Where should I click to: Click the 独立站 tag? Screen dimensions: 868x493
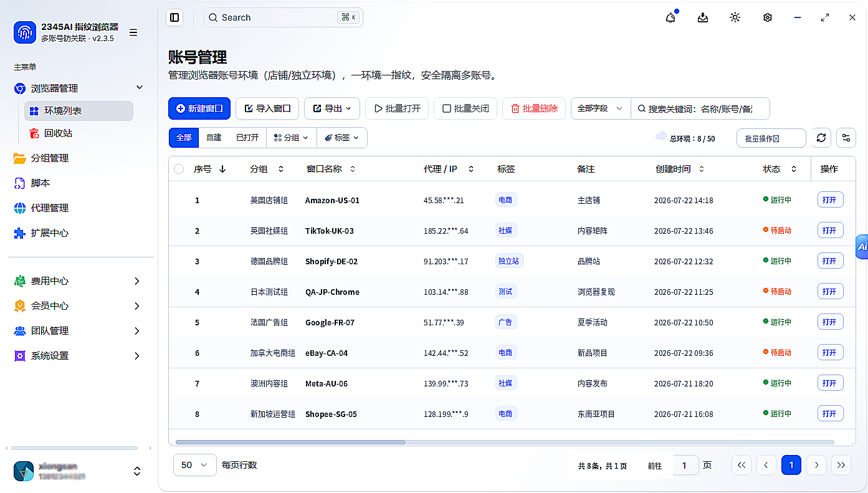[509, 261]
